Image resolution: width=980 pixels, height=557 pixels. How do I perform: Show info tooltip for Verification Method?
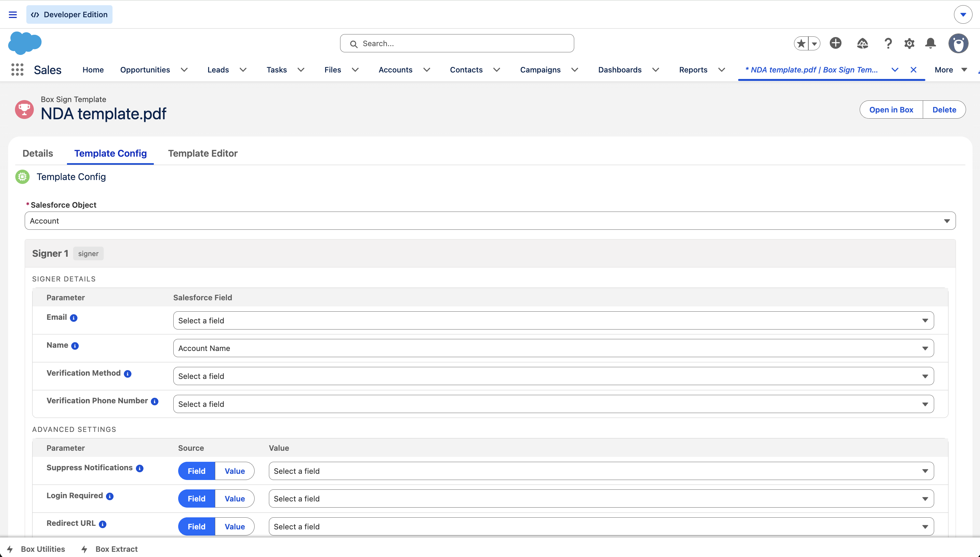[128, 374]
